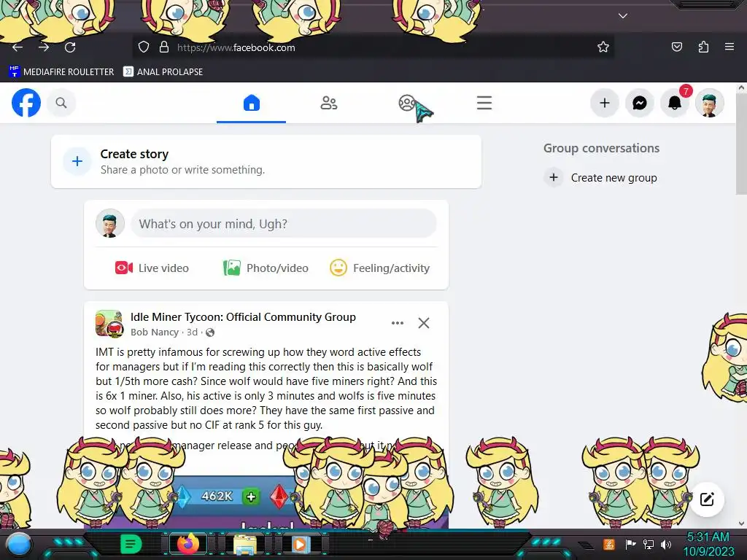747x560 pixels.
Task: Open File Explorer from the taskbar
Action: (x=244, y=544)
